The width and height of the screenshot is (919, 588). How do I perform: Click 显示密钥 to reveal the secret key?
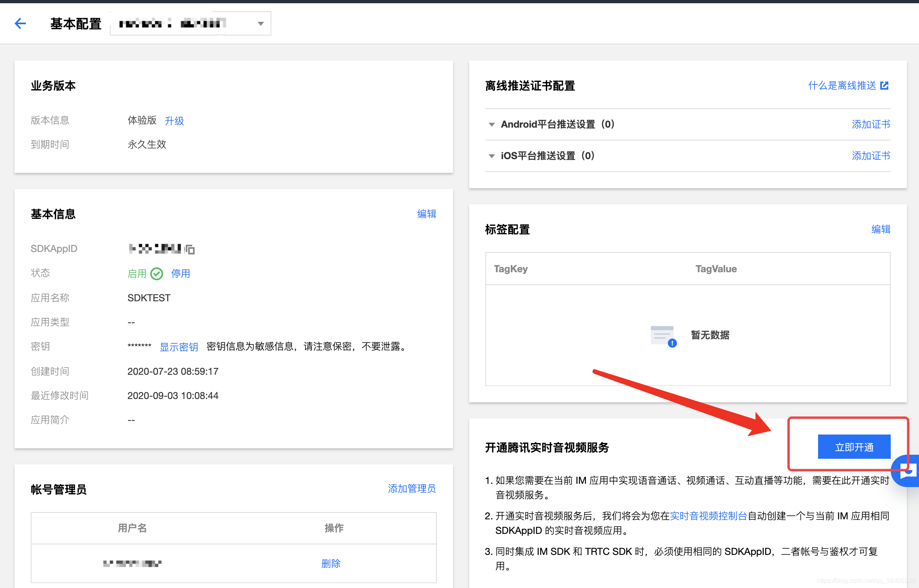(x=179, y=347)
